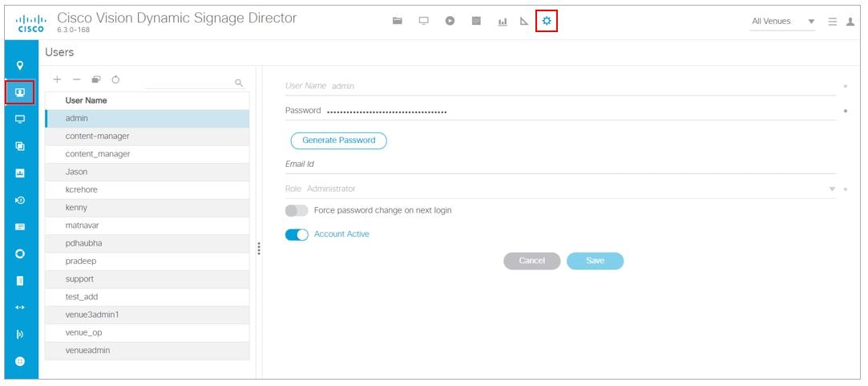Click the panel splitter dots handle

(x=259, y=248)
